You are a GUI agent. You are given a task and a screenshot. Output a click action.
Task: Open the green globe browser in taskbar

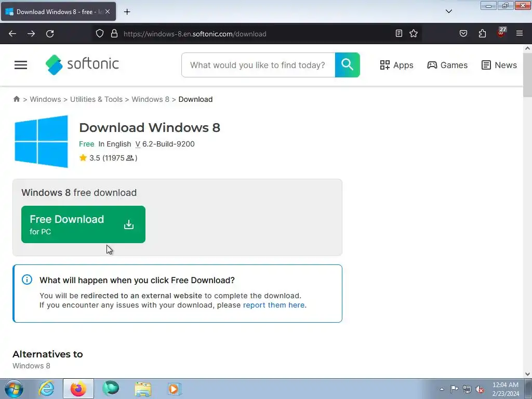111,389
